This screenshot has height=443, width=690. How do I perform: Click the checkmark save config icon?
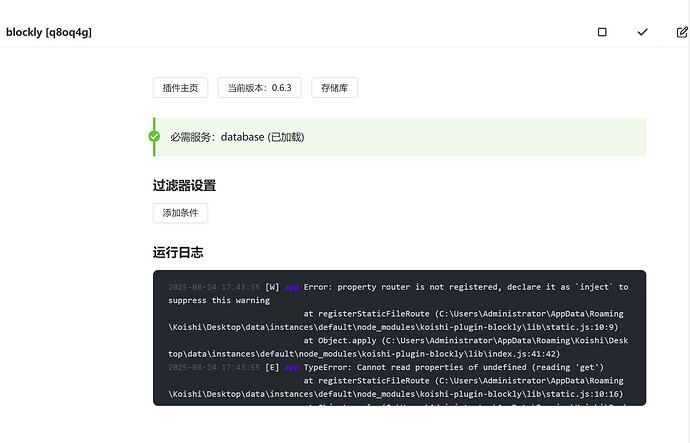point(642,32)
